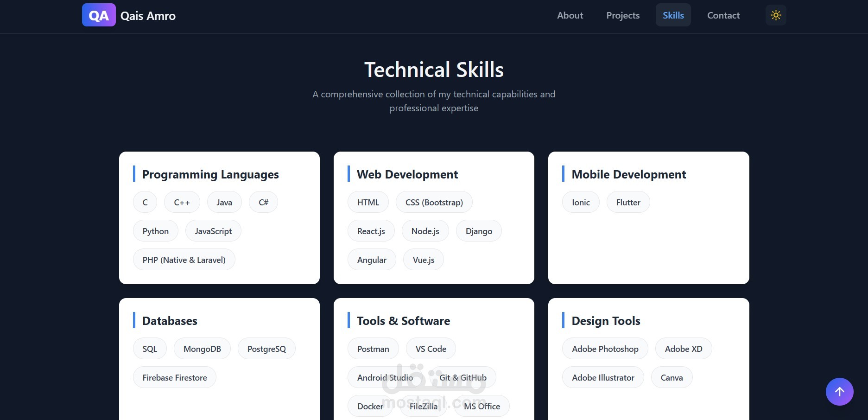Click the Django skill tag
Screen dimensions: 868x420
(x=479, y=231)
